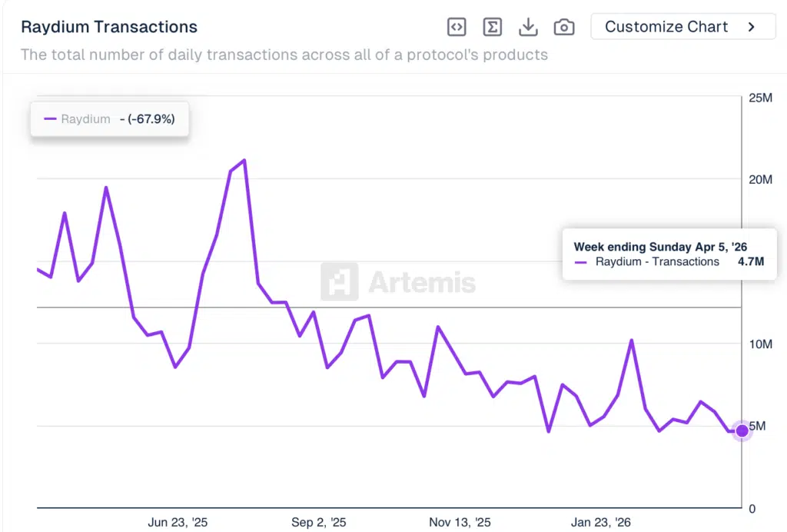
Task: Expand the legend box for Raydium
Action: click(x=108, y=119)
